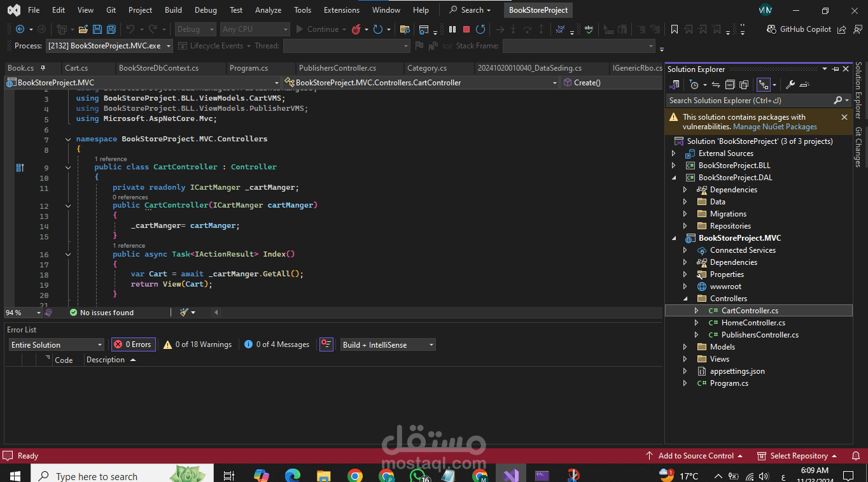The image size is (868, 482).
Task: Switch to the Program.cs editor tab
Action: 249,68
